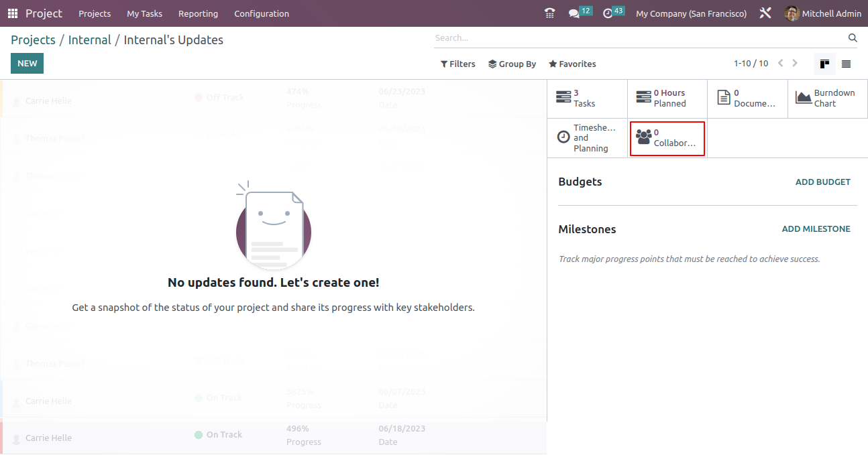Click the search magnifier icon

click(x=853, y=38)
